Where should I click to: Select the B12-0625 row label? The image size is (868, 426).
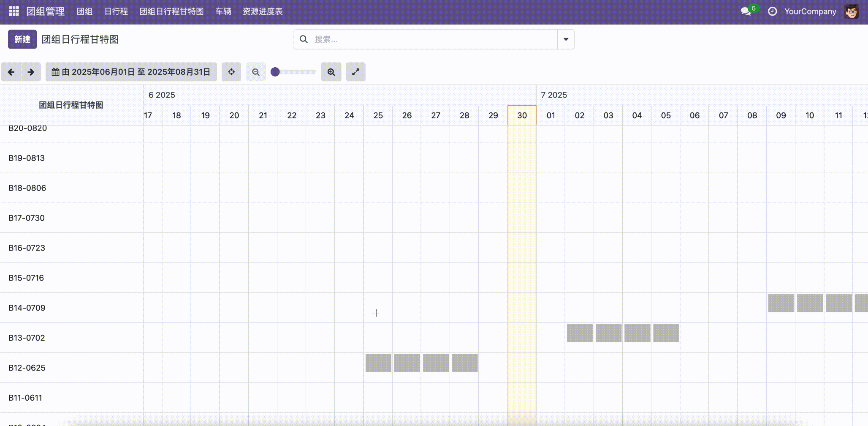coord(27,368)
